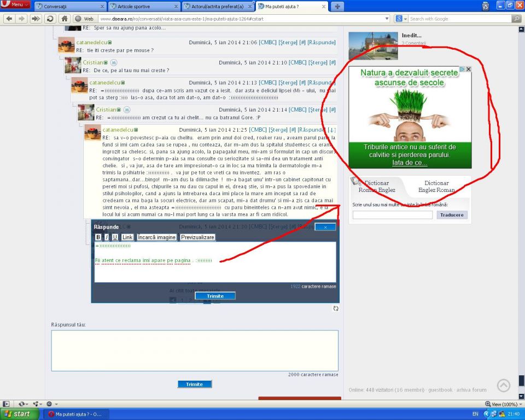
Task: Toggle the Opera side panel icon in status bar
Action: pos(6,404)
